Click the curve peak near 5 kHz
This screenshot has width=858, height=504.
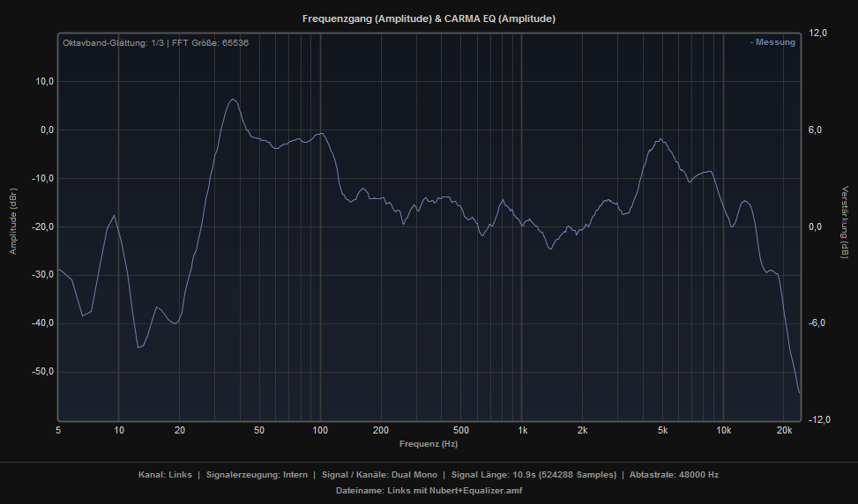(x=661, y=139)
